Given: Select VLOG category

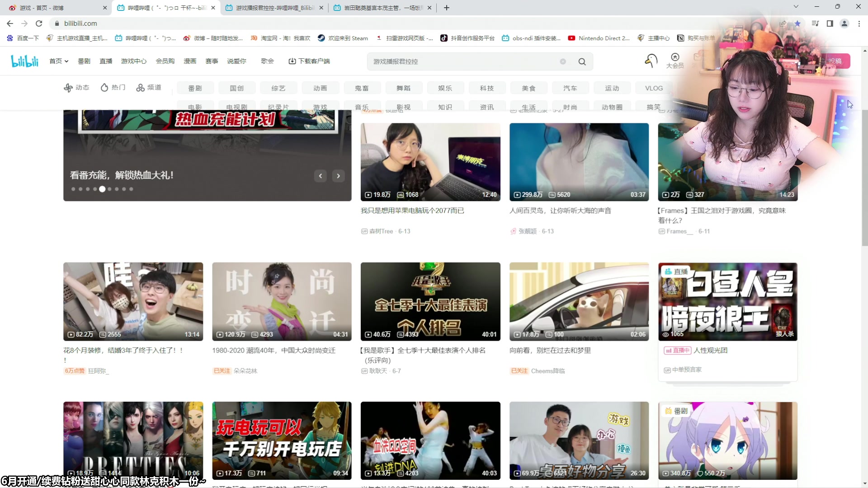Looking at the screenshot, I should 654,88.
